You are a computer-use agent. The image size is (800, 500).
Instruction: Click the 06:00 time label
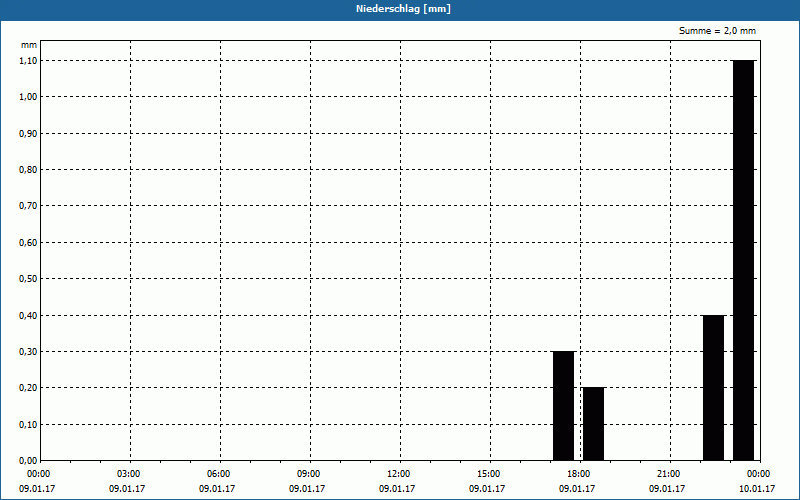pos(220,474)
